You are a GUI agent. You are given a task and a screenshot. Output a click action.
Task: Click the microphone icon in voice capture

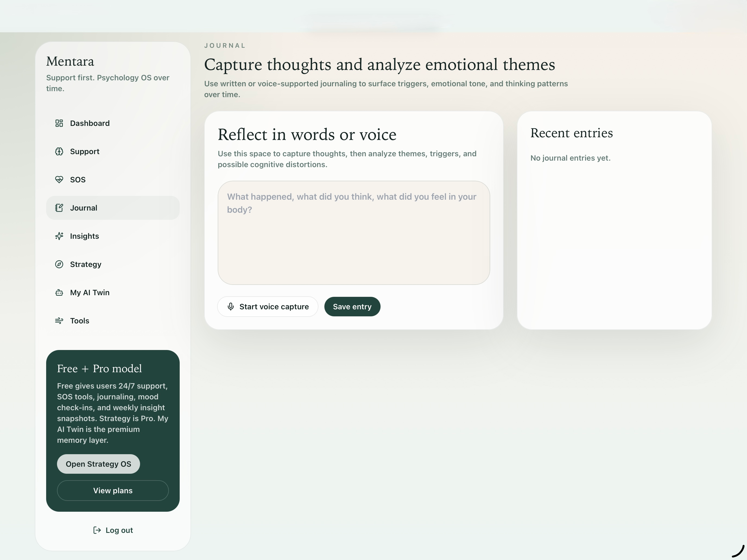click(231, 307)
